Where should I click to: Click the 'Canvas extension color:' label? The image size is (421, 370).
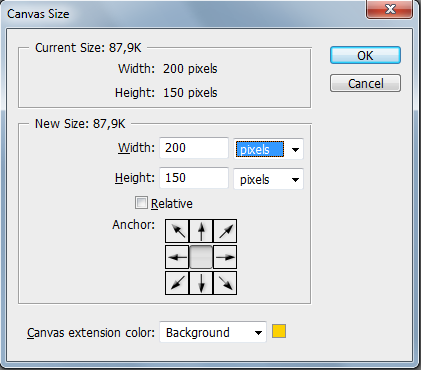[x=91, y=333]
